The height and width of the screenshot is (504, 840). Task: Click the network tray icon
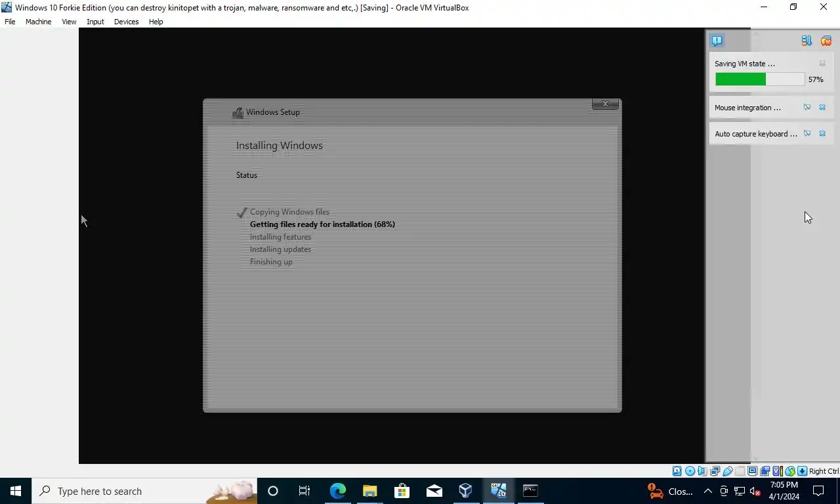pos(740,491)
